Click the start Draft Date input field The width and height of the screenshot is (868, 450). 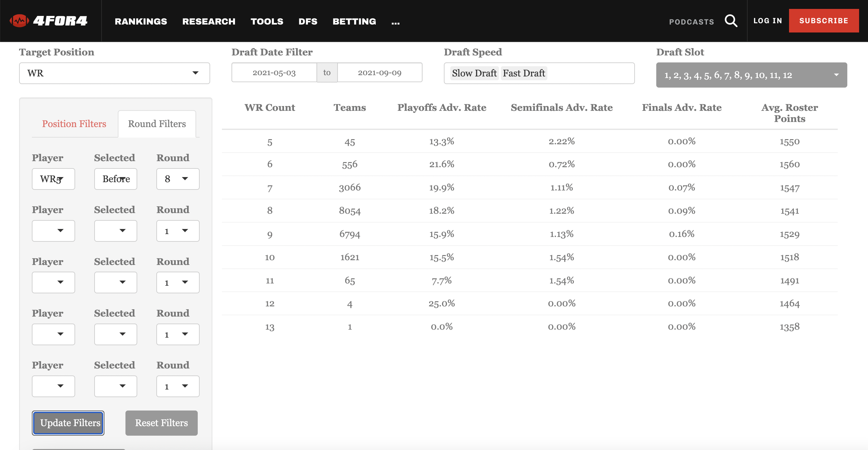[274, 73]
